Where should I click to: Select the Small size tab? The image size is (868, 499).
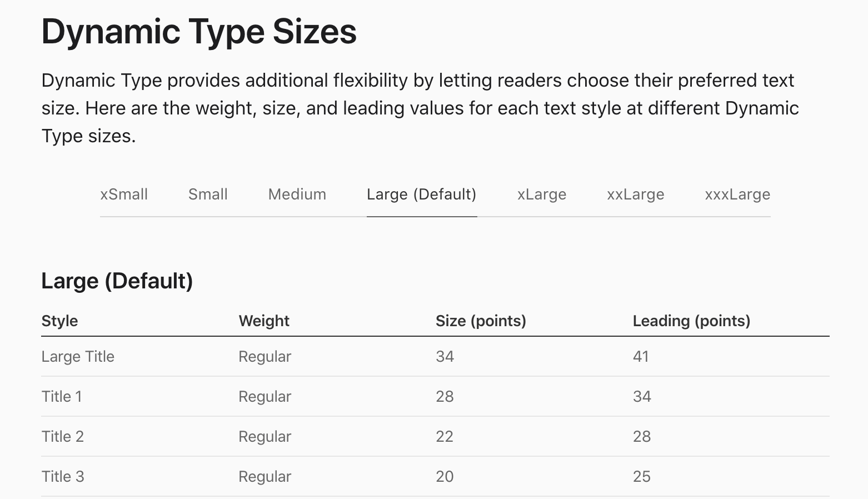(208, 194)
